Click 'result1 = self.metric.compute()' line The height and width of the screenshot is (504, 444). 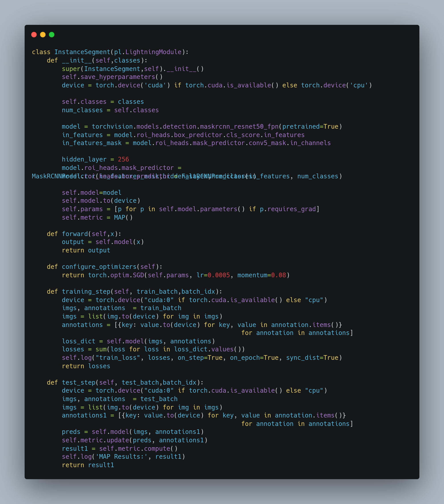point(120,449)
